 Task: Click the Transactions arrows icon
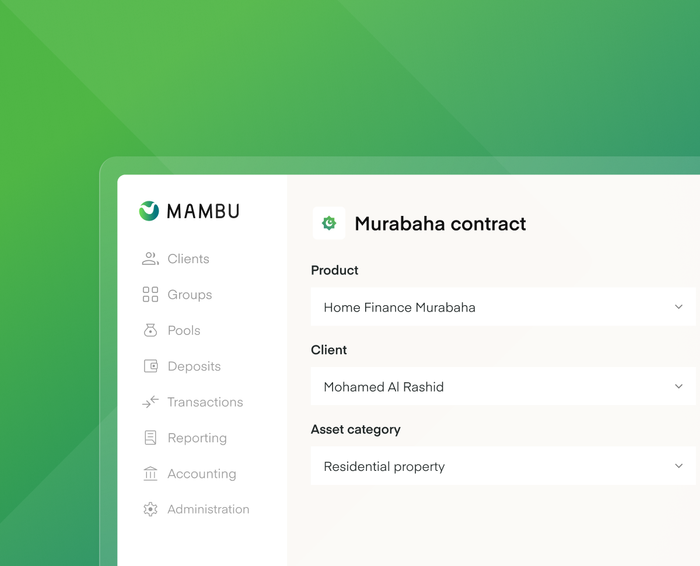coord(150,402)
